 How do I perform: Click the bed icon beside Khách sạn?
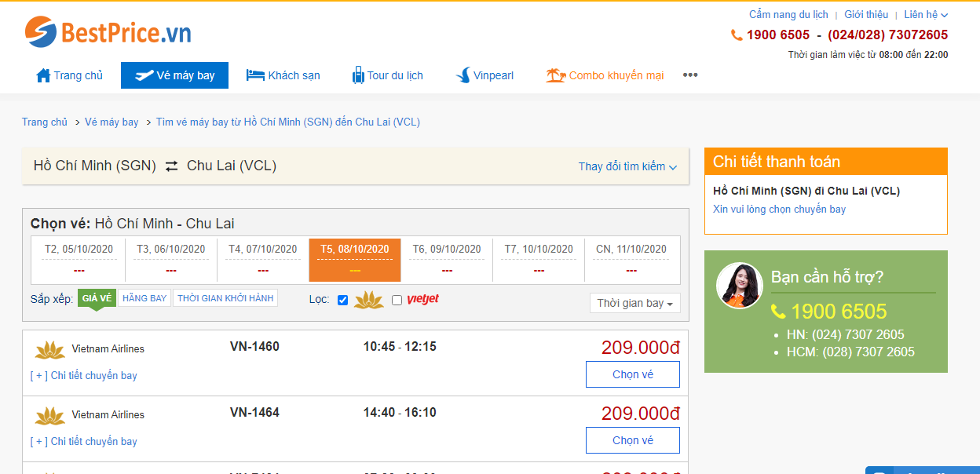pyautogui.click(x=255, y=75)
